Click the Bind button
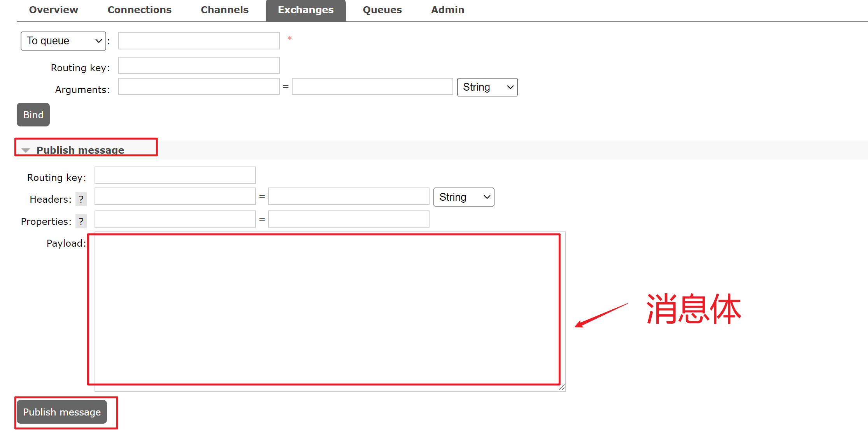This screenshot has height=433, width=868. point(33,115)
